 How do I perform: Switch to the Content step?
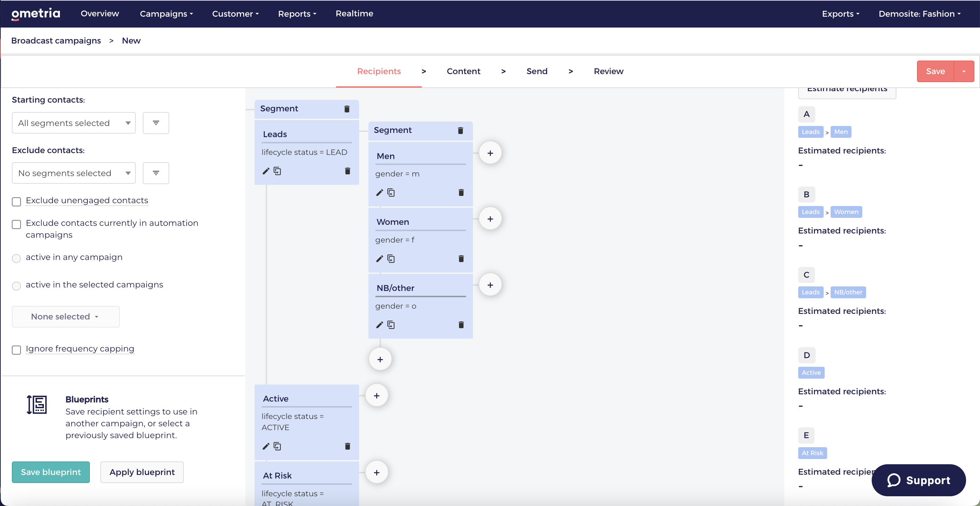click(464, 71)
